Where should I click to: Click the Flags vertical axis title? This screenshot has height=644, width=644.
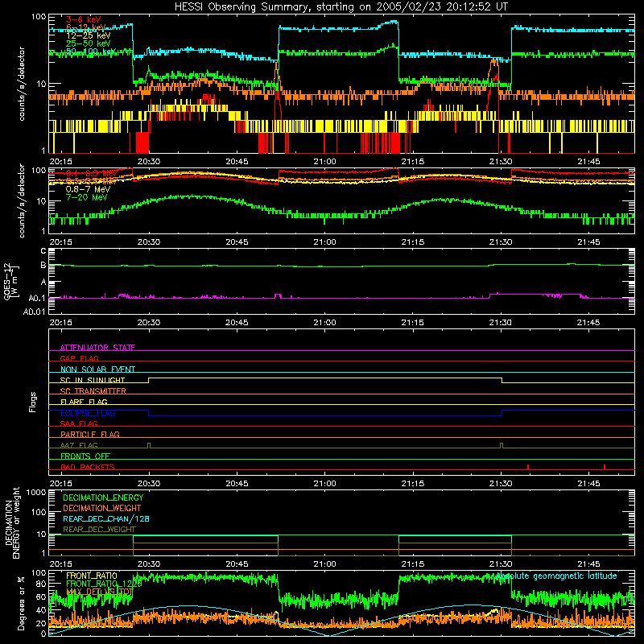pos(33,402)
